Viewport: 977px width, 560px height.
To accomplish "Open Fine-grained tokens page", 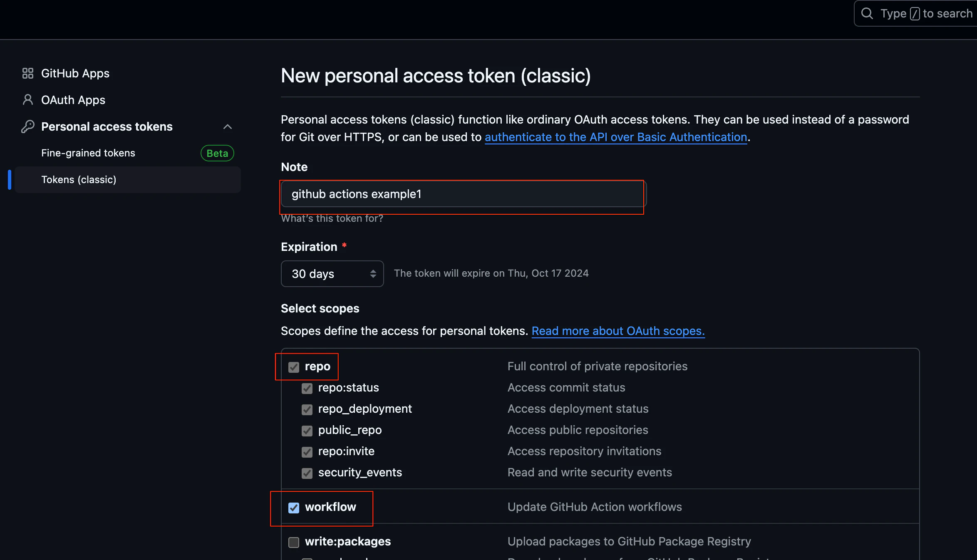I will pyautogui.click(x=88, y=153).
